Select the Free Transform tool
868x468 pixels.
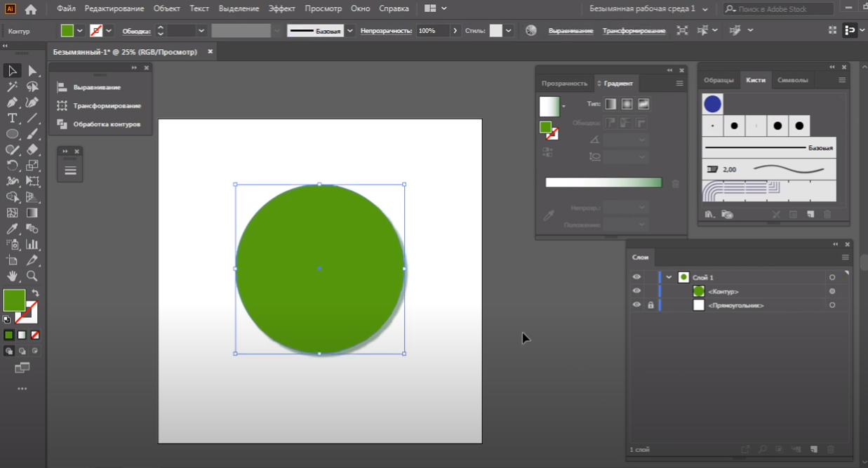coord(32,181)
